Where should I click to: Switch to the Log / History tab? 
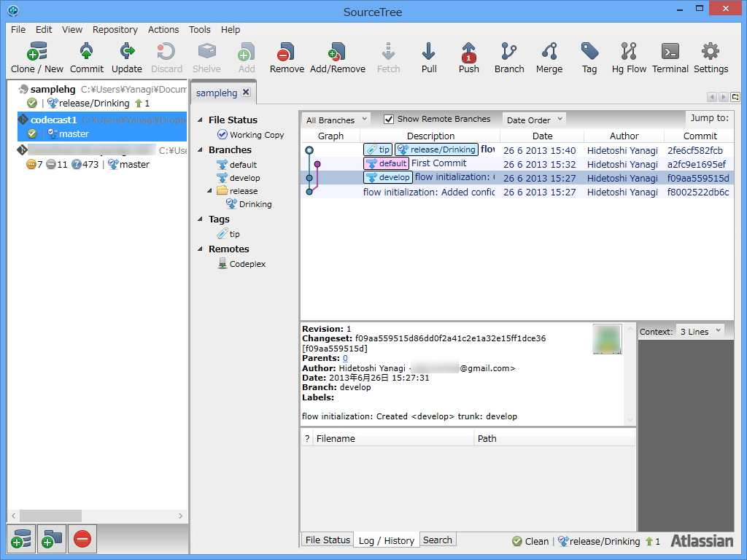coord(387,540)
